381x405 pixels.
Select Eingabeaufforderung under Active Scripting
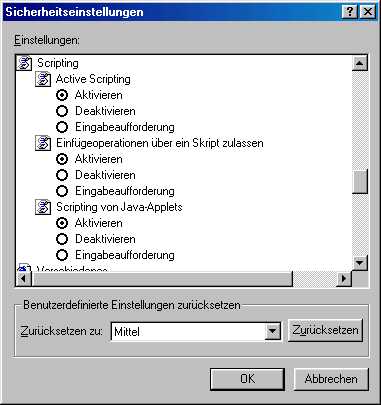[62, 127]
